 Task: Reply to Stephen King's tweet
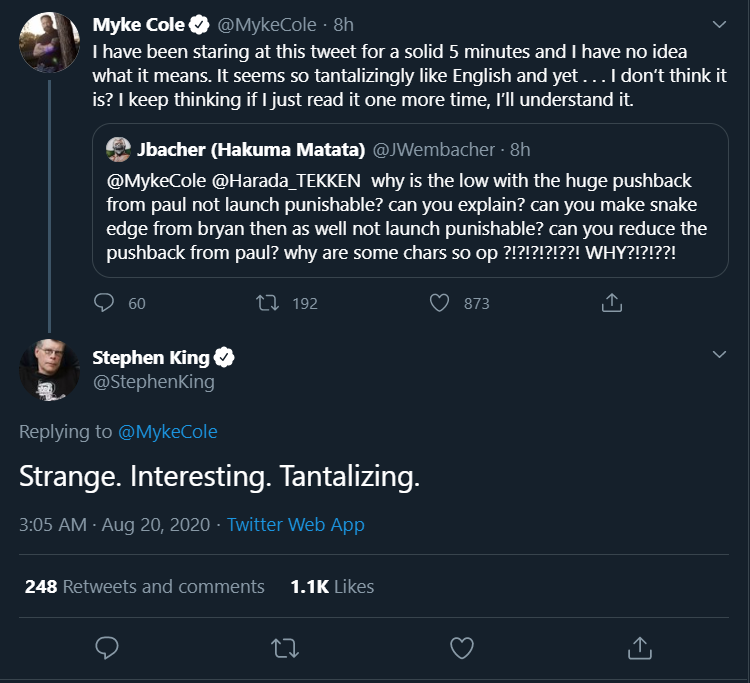(106, 648)
